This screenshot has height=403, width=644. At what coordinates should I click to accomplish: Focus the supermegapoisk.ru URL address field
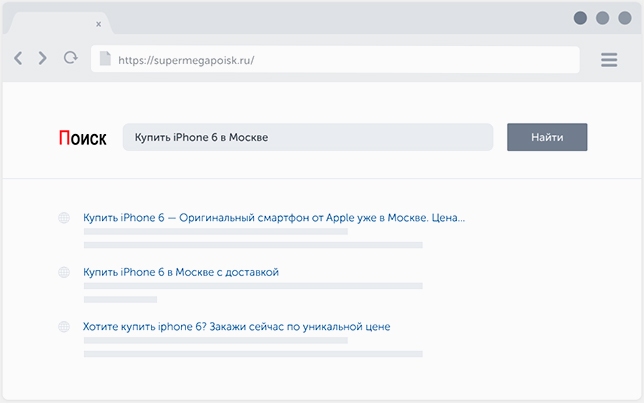(x=335, y=60)
